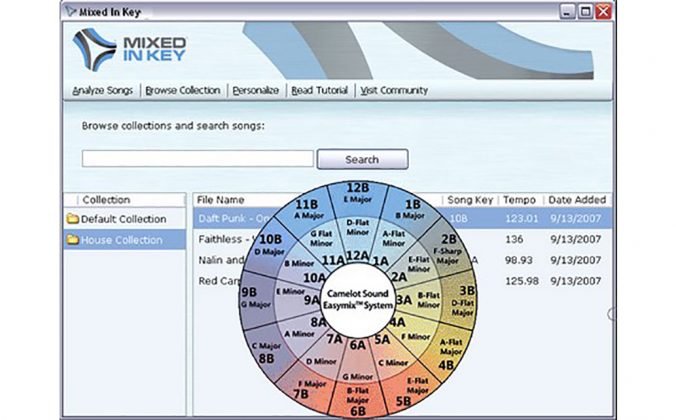Select the Nalin and song row
The image size is (676, 420).
pos(403,260)
